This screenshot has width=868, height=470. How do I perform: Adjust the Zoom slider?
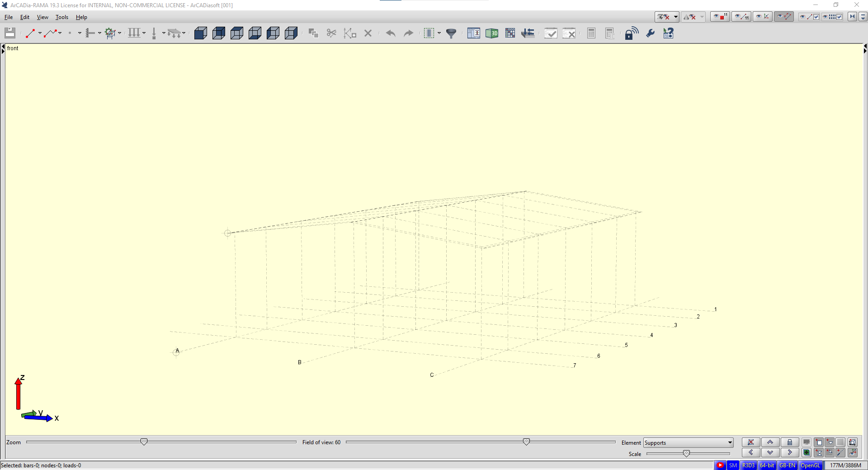point(144,442)
